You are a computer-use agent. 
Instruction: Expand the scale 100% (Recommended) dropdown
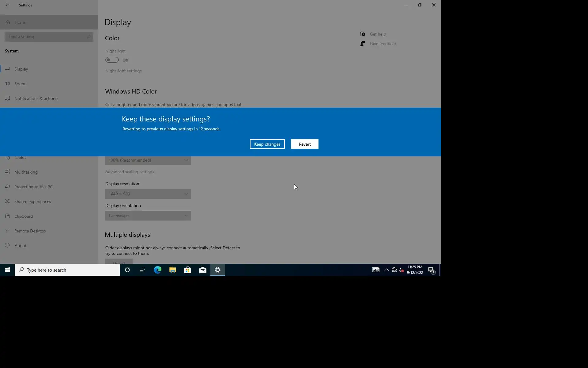coord(148,160)
